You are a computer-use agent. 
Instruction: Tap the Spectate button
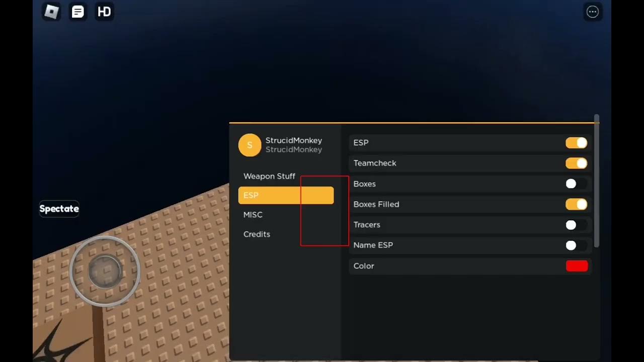click(x=59, y=209)
